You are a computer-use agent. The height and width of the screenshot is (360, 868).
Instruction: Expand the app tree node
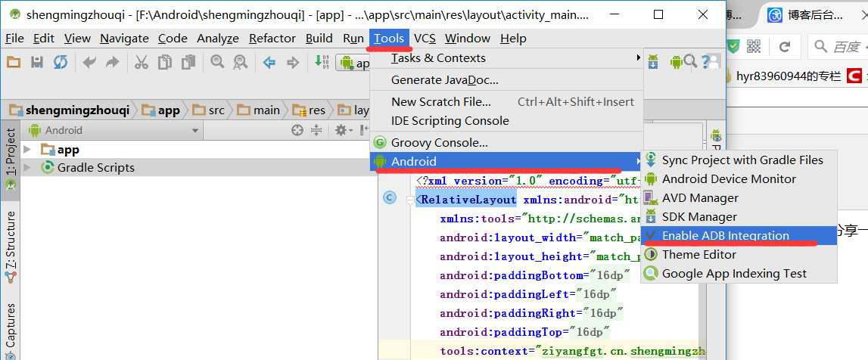[26, 149]
